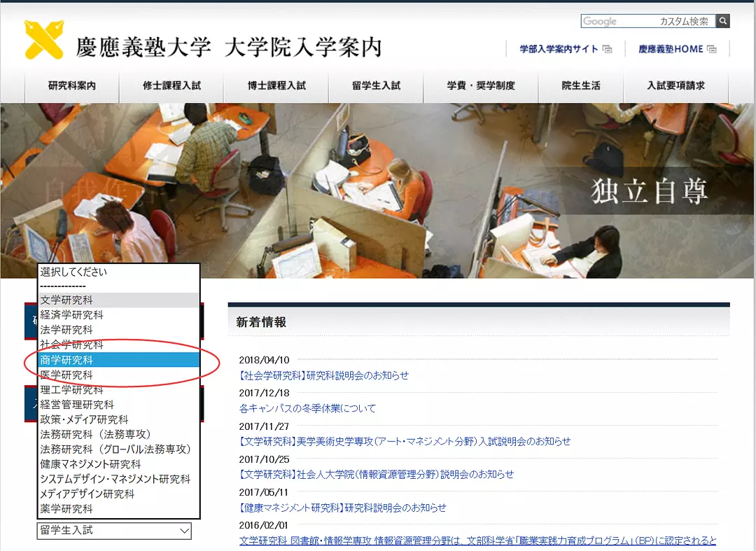Screen dimensions: 756x551
Task: Switch to the 博士課程入試 section
Action: (274, 87)
